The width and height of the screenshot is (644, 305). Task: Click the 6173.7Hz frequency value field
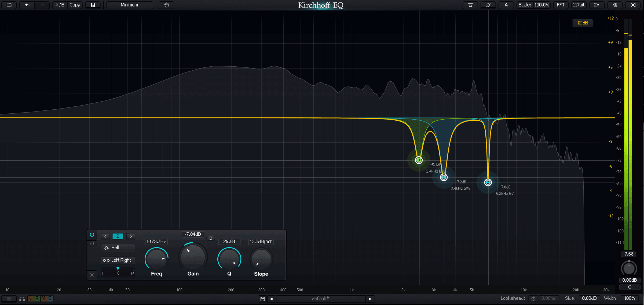(156, 242)
